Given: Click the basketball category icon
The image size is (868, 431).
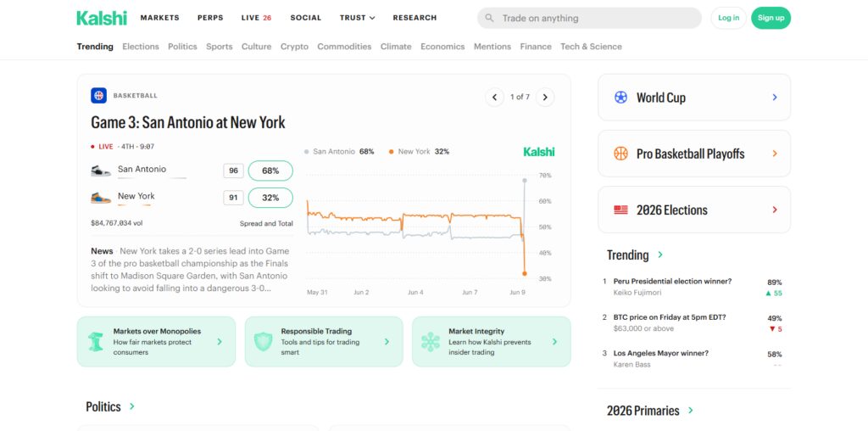Looking at the screenshot, I should coord(98,95).
